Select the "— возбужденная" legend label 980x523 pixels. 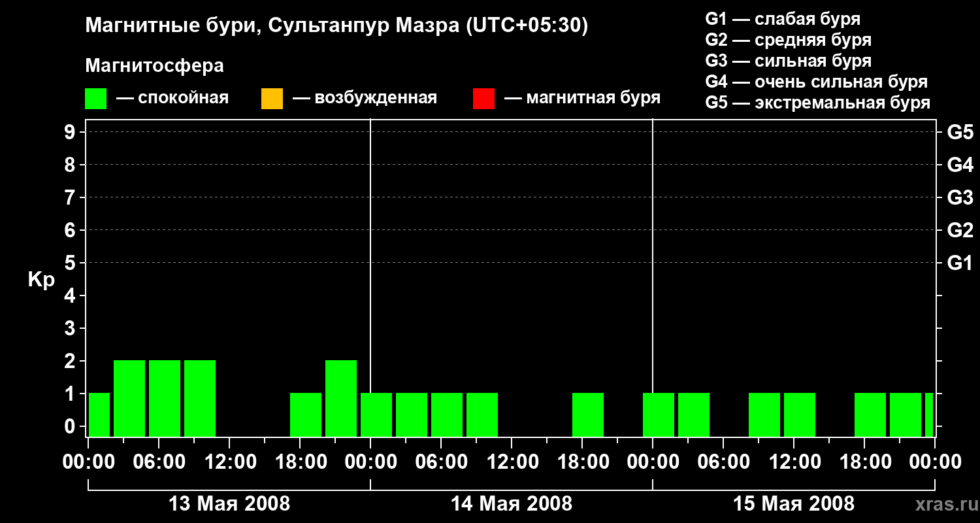(x=365, y=98)
